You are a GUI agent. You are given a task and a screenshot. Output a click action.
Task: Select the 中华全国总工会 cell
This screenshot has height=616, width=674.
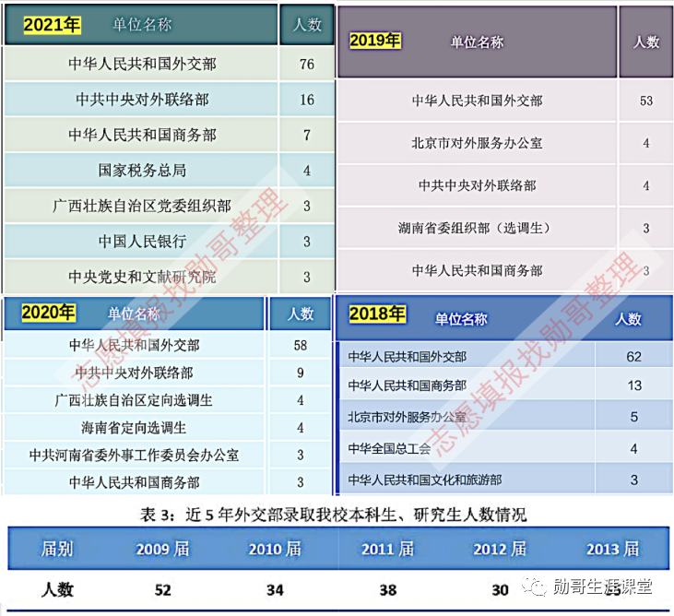click(x=389, y=449)
